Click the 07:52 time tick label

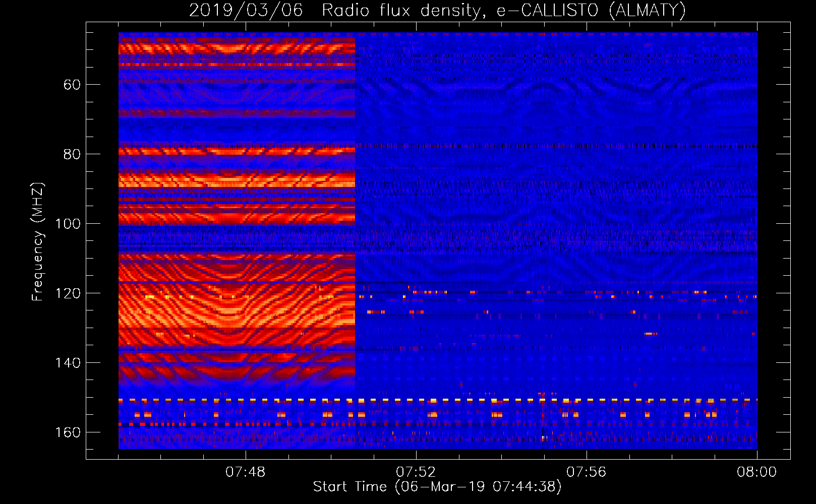coord(416,472)
